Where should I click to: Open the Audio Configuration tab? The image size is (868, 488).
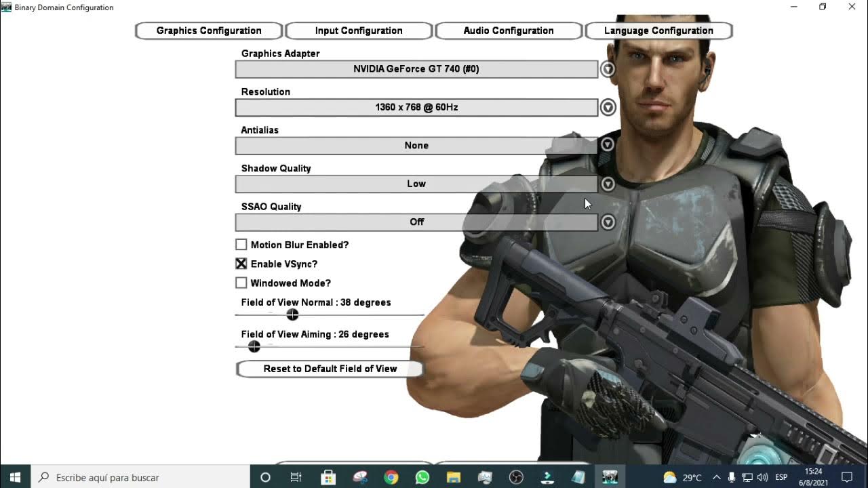point(509,30)
